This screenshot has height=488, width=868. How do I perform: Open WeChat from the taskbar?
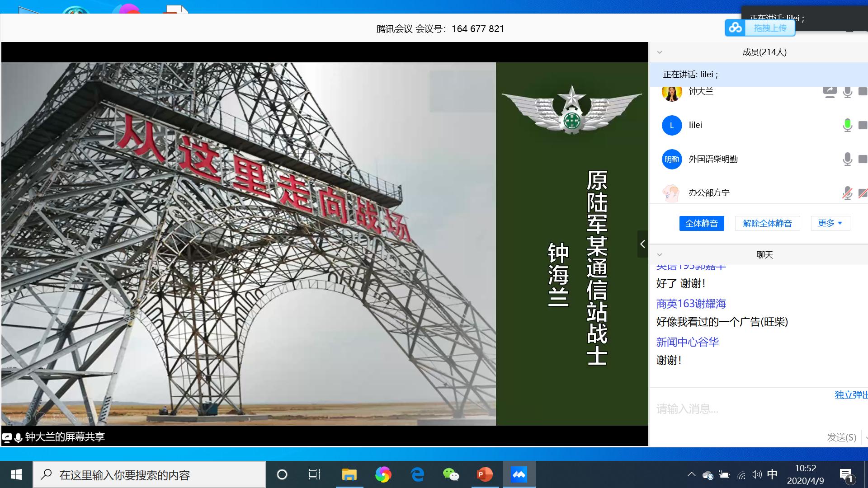[450, 474]
